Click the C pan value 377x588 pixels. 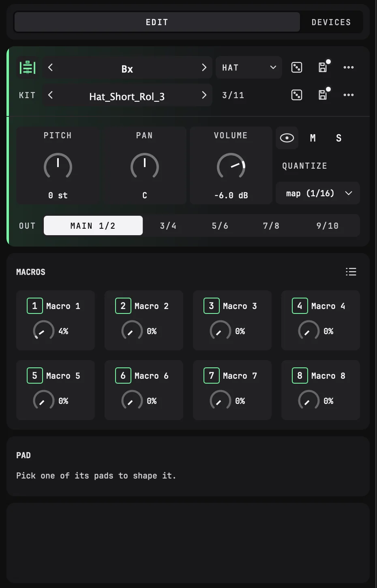pos(145,195)
